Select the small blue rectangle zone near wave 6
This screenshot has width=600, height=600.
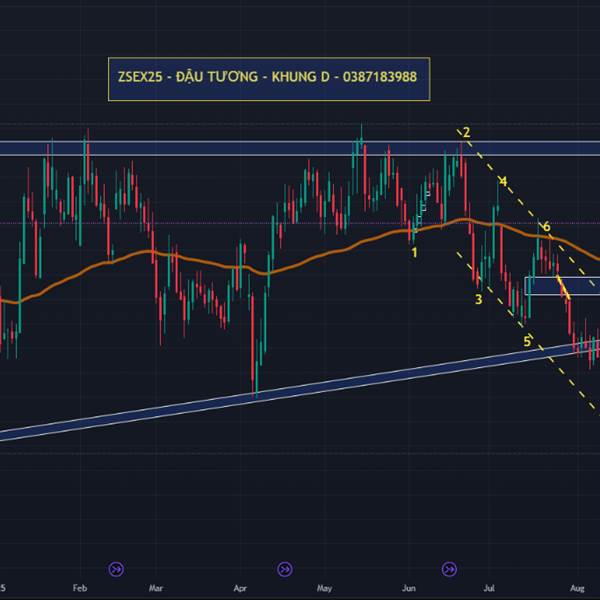[562, 286]
